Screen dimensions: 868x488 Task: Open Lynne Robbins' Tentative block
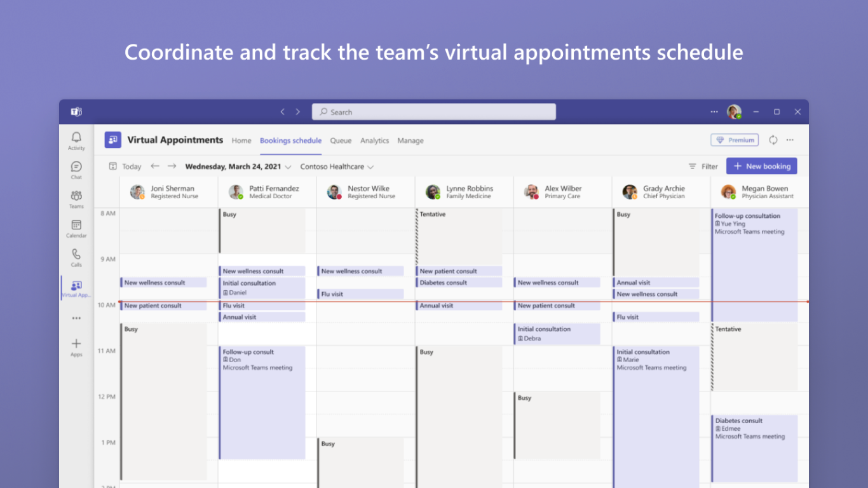[x=459, y=236]
